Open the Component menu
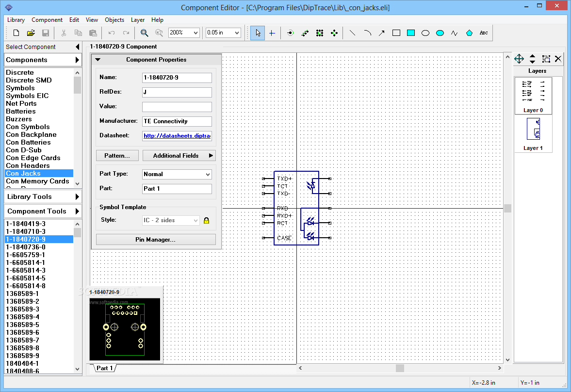The width and height of the screenshot is (571, 392). pos(47,20)
